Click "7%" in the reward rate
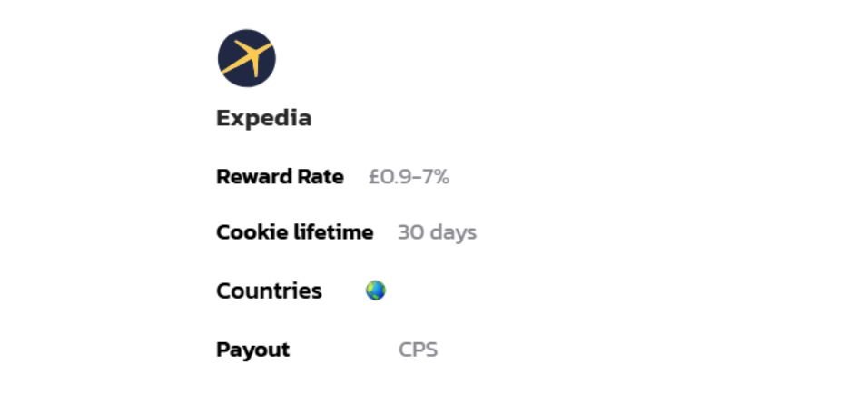The width and height of the screenshot is (868, 394). point(435,177)
